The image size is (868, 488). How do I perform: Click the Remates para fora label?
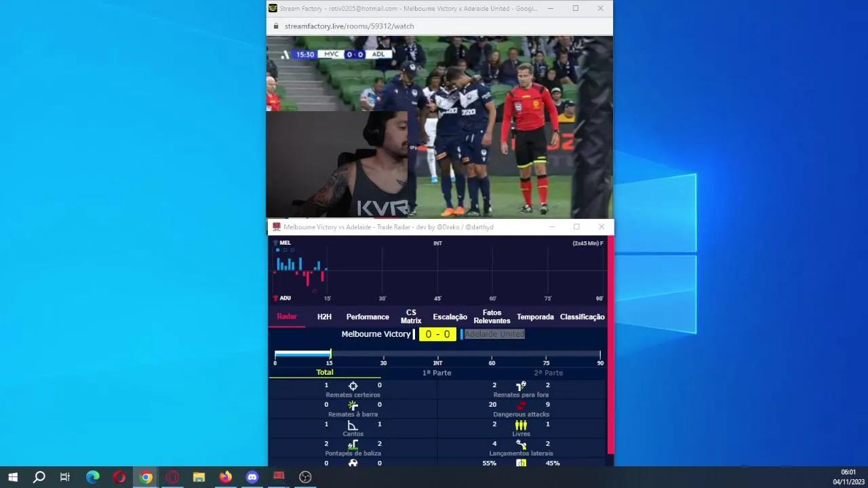click(x=521, y=395)
